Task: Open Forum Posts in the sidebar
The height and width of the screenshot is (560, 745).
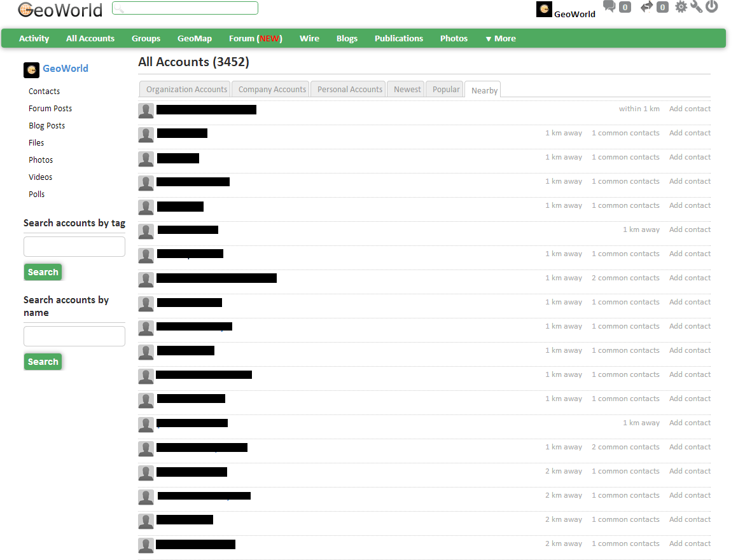Action: click(x=50, y=109)
